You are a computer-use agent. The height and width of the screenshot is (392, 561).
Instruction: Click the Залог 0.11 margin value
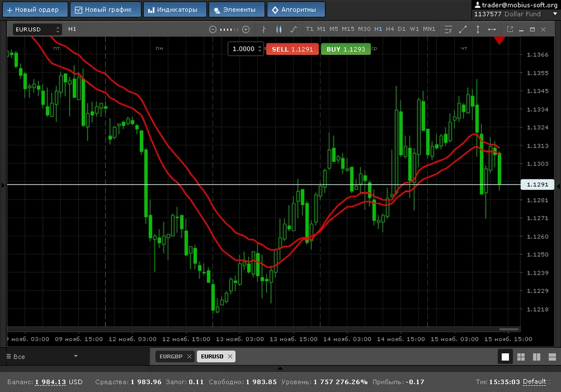[196, 382]
